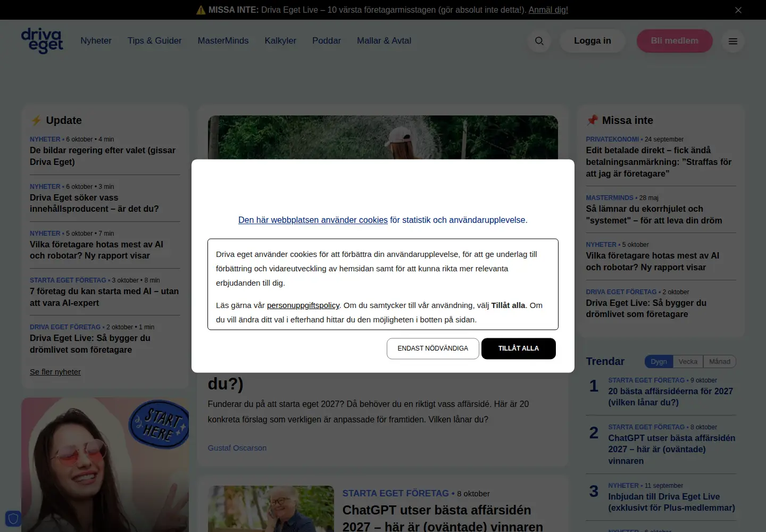Screen dimensions: 766x532
Task: Open the Nyheter menu item
Action: tap(96, 41)
